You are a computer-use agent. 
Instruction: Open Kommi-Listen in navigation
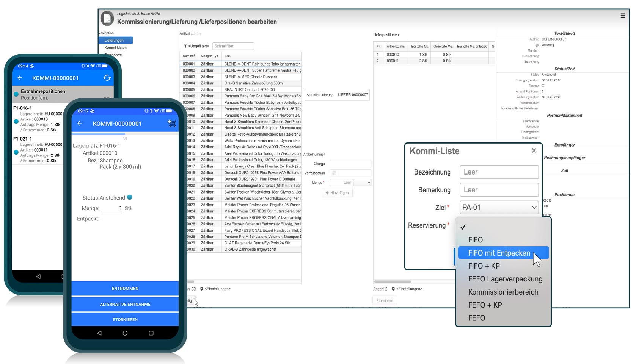[116, 48]
